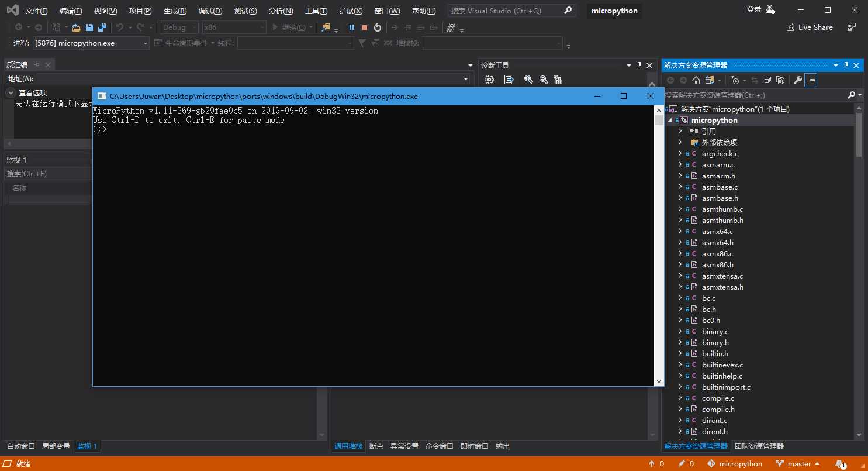868x471 pixels.
Task: Restart the debug session icon
Action: 378,27
